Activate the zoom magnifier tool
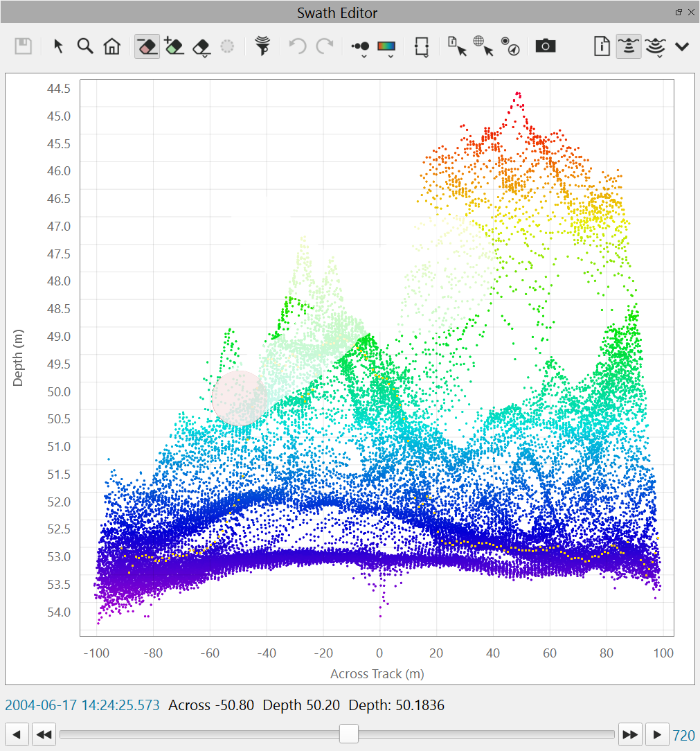Image resolution: width=700 pixels, height=751 pixels. click(85, 46)
